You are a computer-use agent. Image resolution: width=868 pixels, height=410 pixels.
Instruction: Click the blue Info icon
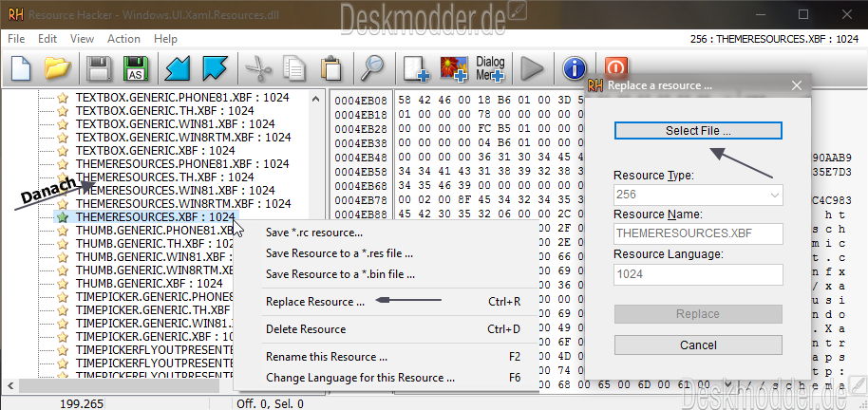[x=575, y=69]
